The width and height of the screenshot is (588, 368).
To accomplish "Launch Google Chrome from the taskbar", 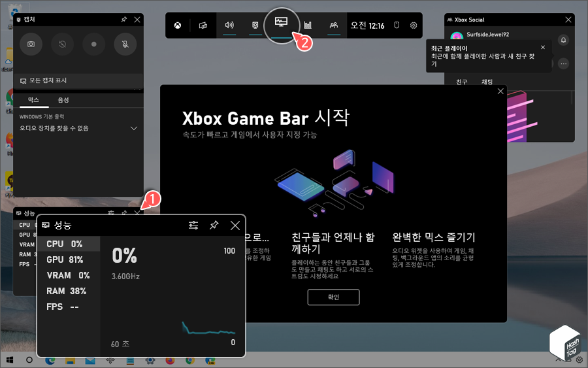I will [x=189, y=361].
